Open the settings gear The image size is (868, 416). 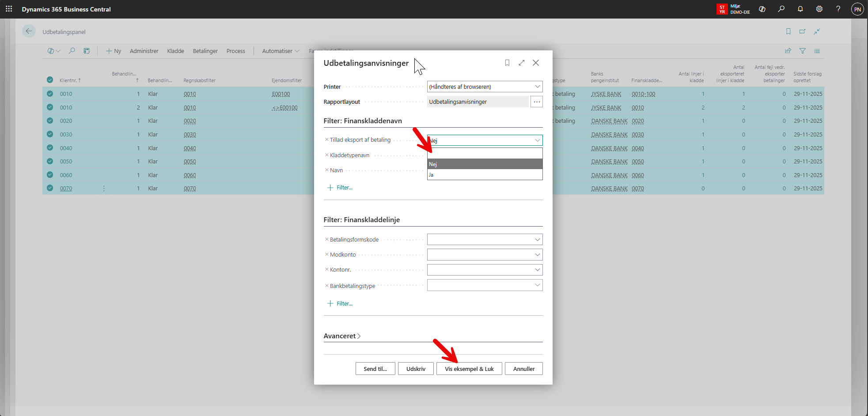click(x=819, y=9)
